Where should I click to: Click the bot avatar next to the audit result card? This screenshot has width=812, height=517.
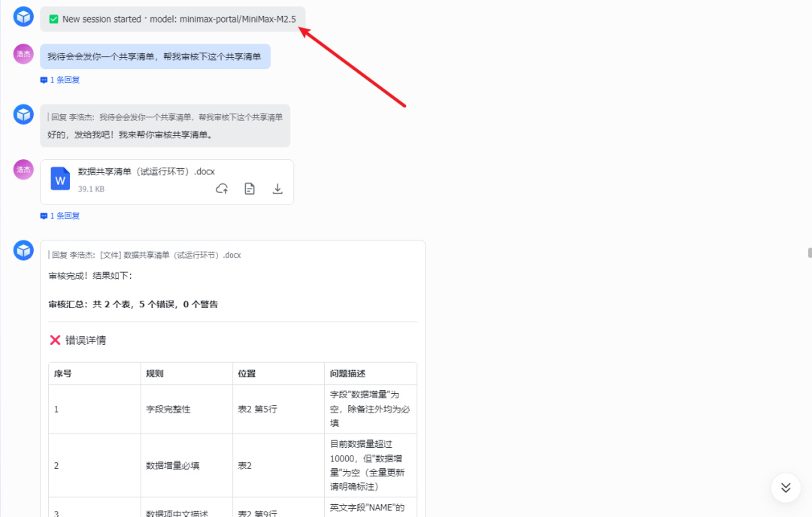[23, 249]
